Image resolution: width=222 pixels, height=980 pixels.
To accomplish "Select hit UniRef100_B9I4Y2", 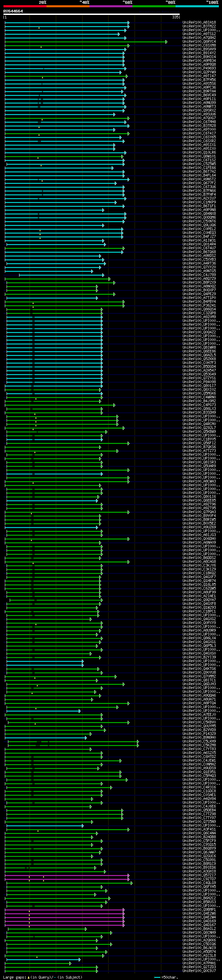I will point(199,53).
